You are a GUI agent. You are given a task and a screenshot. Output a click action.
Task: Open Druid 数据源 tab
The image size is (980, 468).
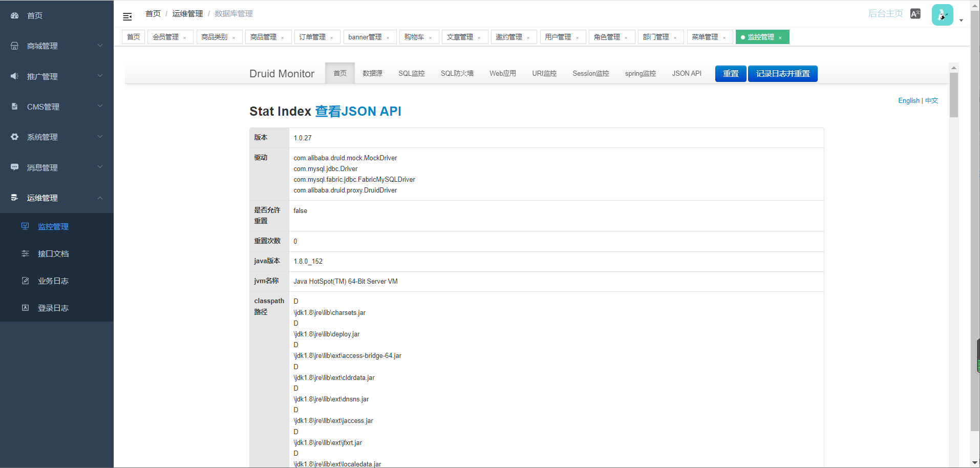click(372, 73)
